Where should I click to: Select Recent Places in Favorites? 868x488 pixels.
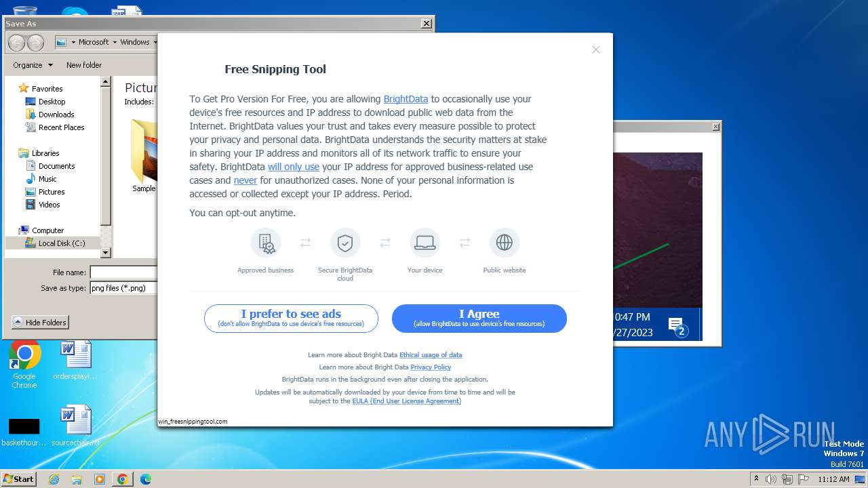click(x=55, y=127)
